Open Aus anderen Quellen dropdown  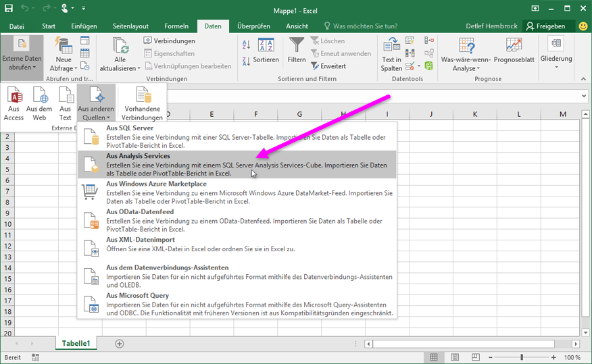[x=96, y=103]
